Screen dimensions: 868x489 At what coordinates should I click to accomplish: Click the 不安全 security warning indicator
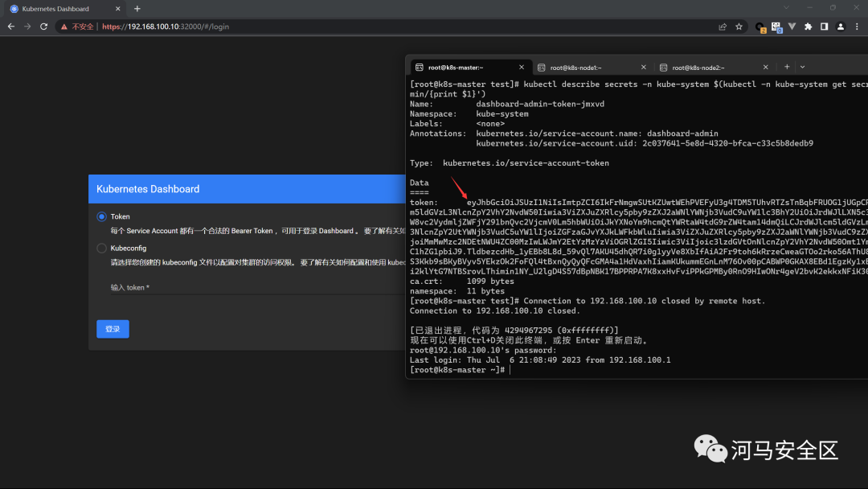coord(77,27)
